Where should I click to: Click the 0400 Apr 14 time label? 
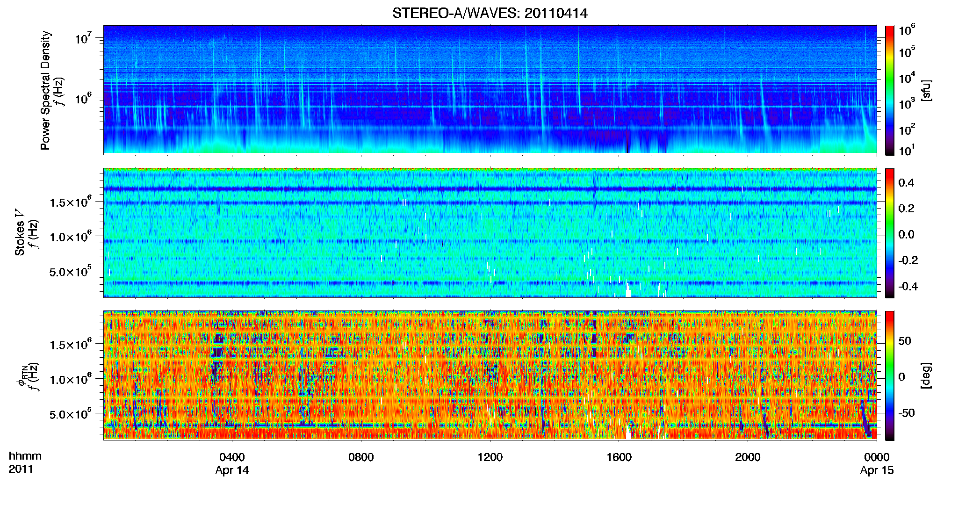(x=232, y=463)
